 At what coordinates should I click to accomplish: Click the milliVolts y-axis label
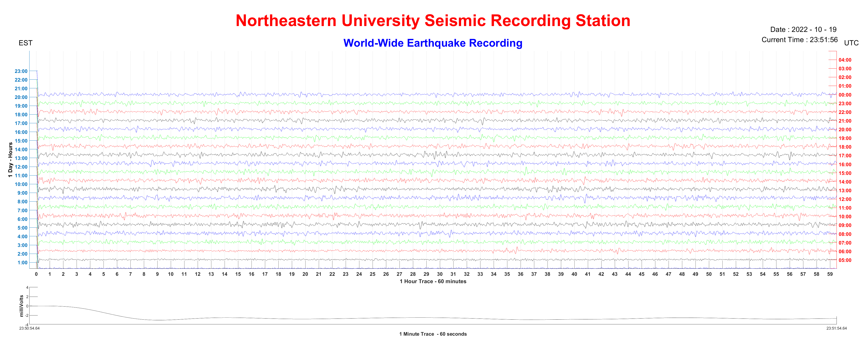pos(21,306)
